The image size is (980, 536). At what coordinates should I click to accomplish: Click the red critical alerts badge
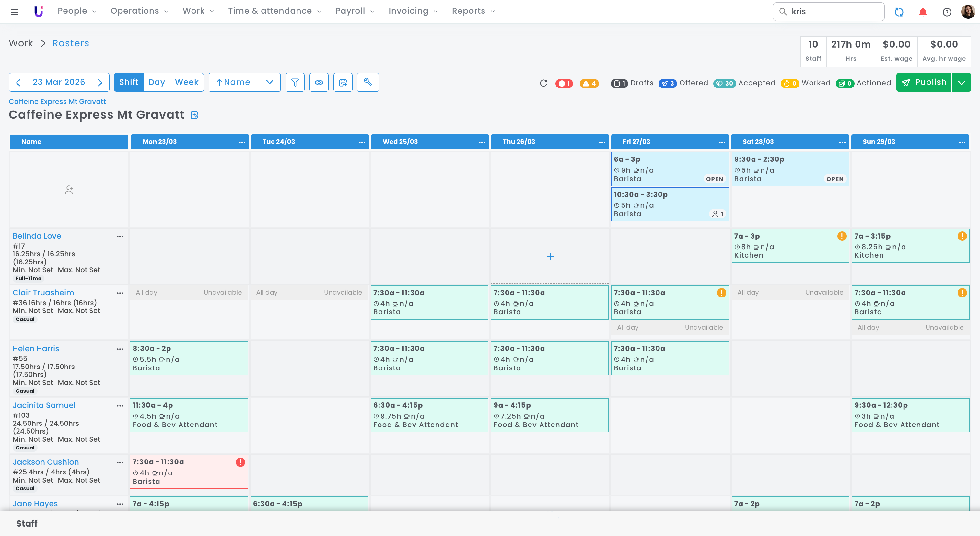coord(564,83)
